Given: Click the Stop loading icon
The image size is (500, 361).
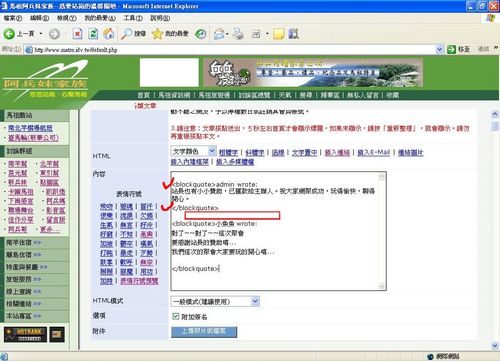Looking at the screenshot, I should [77, 34].
